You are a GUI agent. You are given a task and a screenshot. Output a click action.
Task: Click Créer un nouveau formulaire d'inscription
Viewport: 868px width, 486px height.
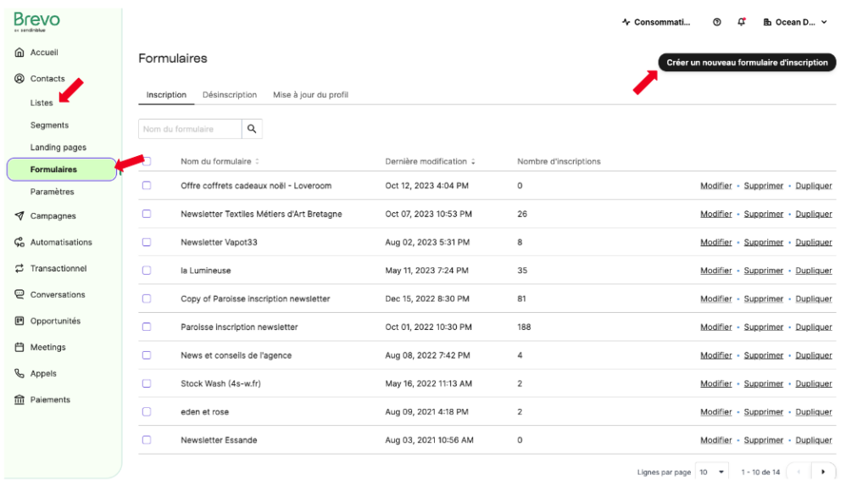[747, 63]
